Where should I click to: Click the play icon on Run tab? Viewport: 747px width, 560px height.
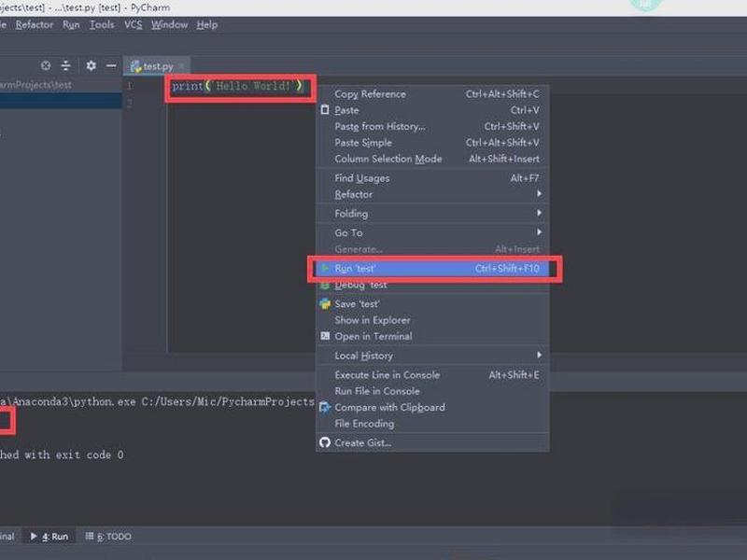pyautogui.click(x=34, y=536)
